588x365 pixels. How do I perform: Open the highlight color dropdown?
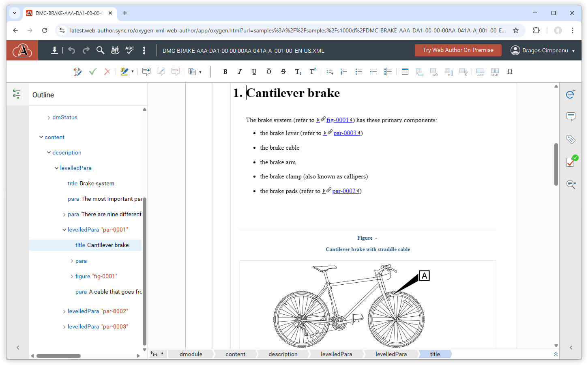[x=133, y=71]
